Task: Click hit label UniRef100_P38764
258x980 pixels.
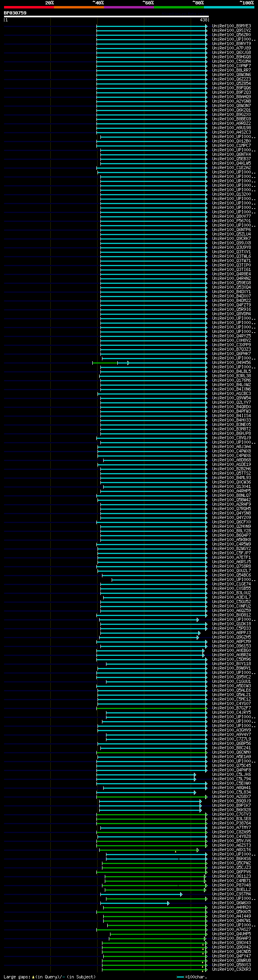Action: tap(231, 823)
